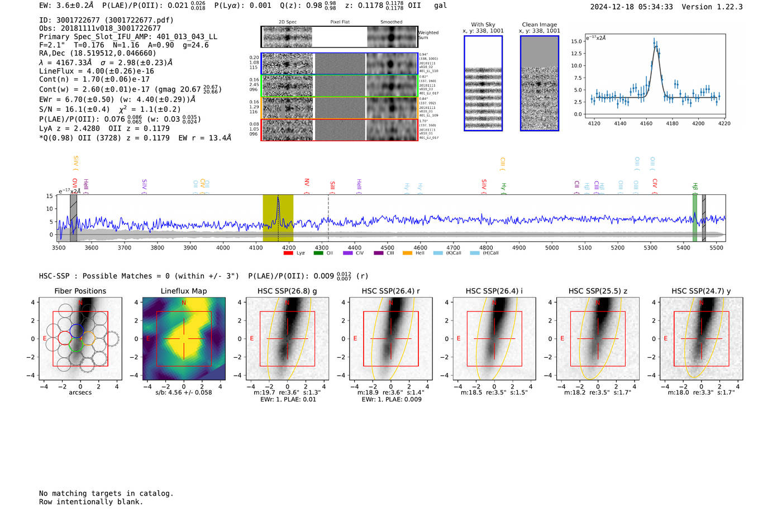Click the m:19.7 re:3.6" s:1.3" caption
Viewport: 782px width, 532px height.
[287, 392]
